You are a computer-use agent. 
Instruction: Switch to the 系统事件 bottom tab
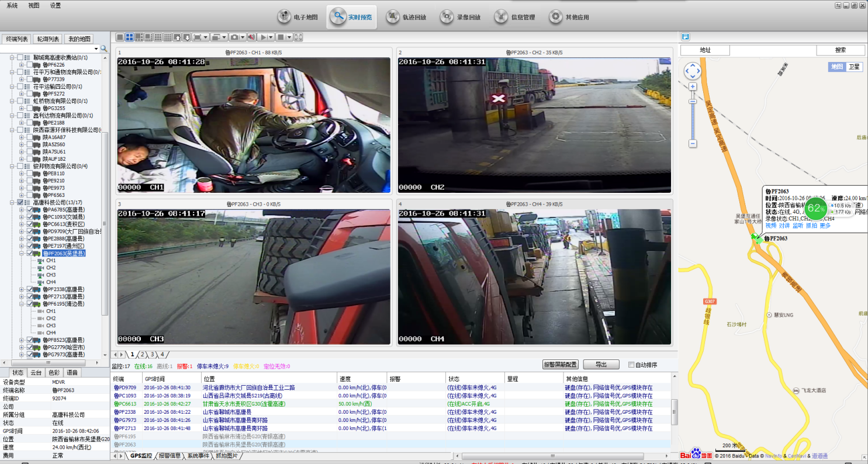click(198, 456)
